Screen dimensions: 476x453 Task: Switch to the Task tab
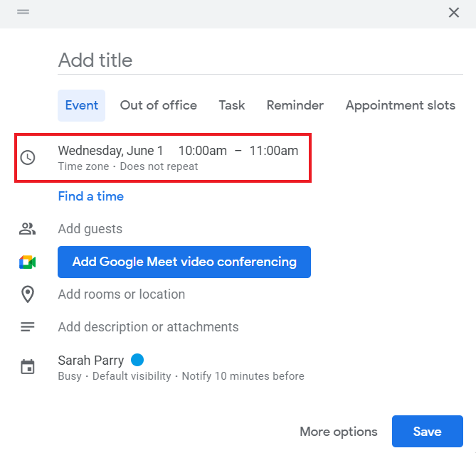point(232,105)
